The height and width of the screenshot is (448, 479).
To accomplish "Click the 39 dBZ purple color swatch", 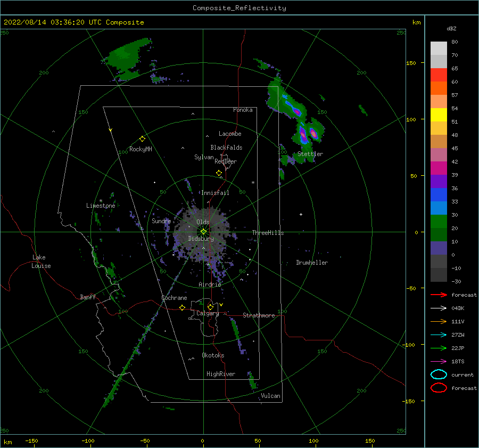I will click(x=439, y=181).
